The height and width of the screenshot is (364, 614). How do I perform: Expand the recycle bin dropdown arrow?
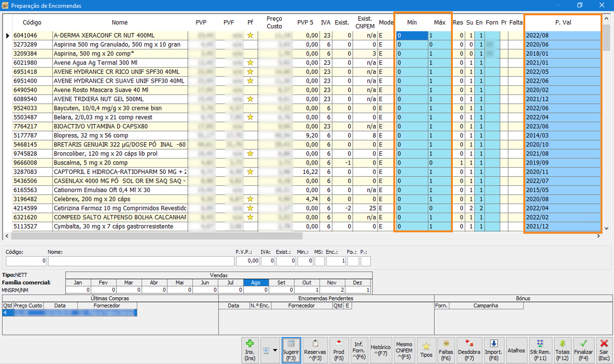tap(275, 350)
